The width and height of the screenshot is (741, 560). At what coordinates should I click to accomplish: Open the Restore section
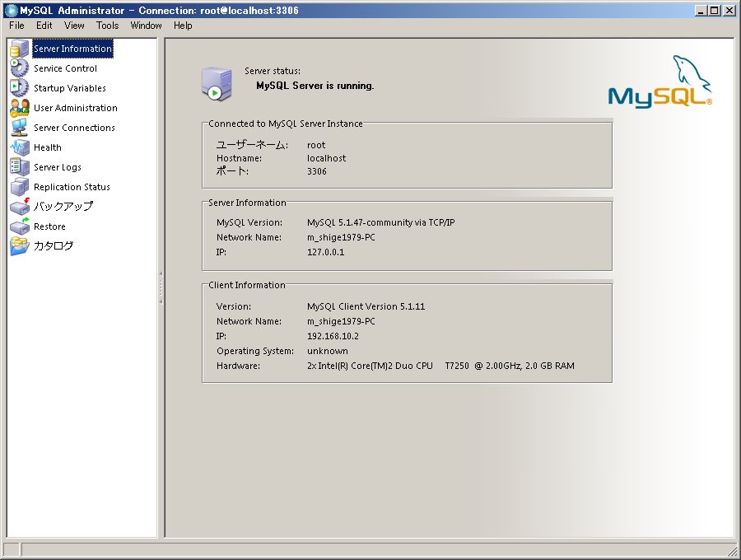click(x=49, y=226)
